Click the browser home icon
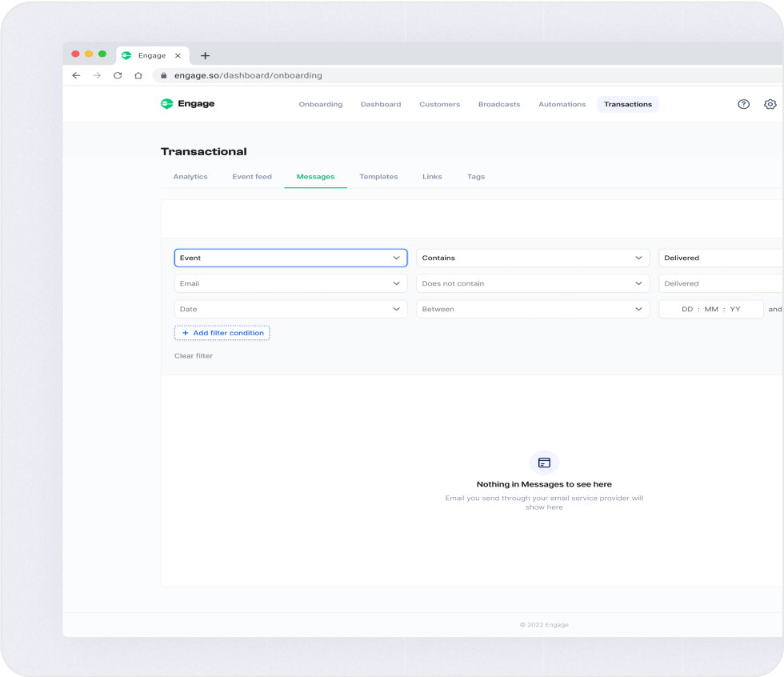This screenshot has height=677, width=784. coord(138,75)
